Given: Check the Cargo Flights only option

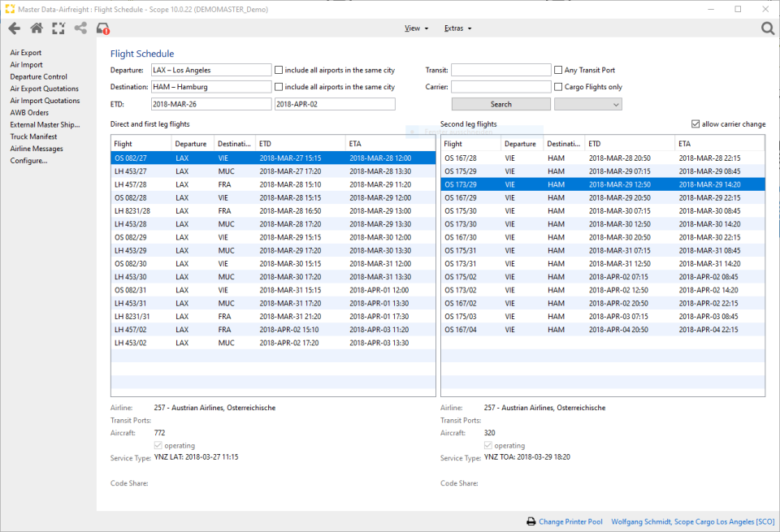Looking at the screenshot, I should [558, 86].
